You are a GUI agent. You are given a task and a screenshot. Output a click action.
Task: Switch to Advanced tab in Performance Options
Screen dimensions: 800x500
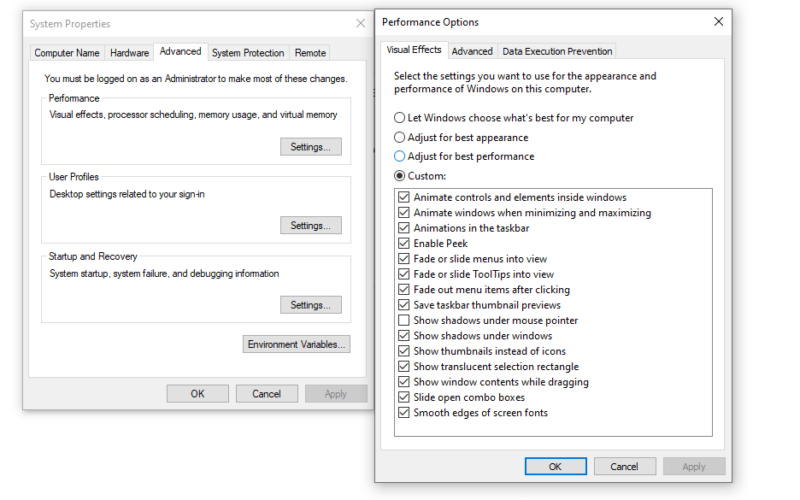click(472, 51)
